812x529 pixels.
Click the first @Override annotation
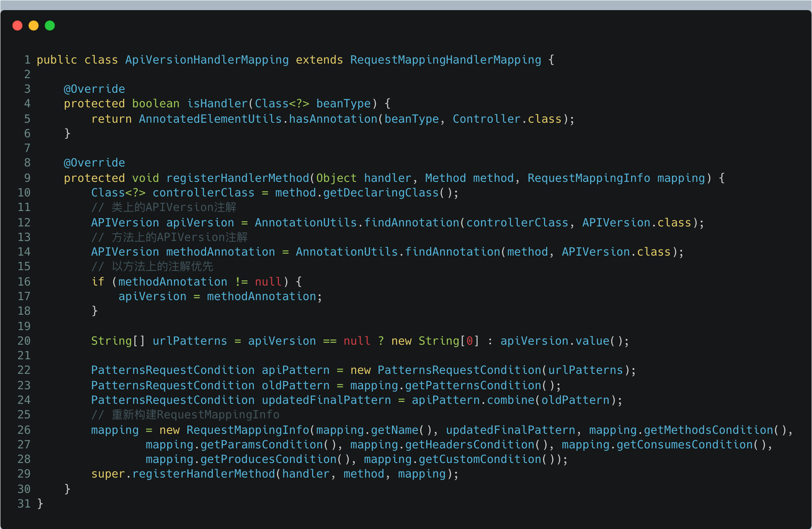click(94, 89)
